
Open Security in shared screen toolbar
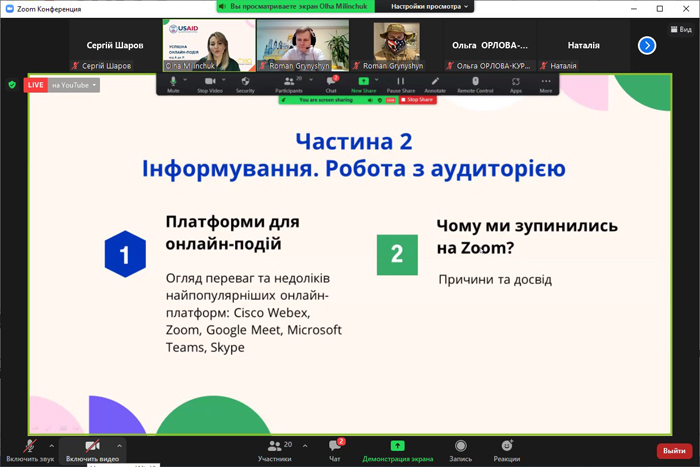(x=245, y=84)
